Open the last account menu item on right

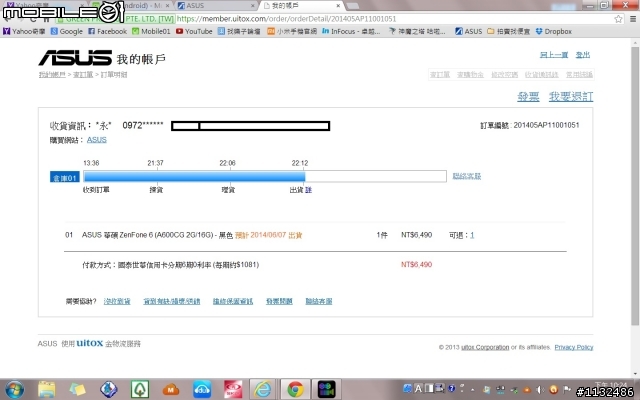[x=579, y=74]
